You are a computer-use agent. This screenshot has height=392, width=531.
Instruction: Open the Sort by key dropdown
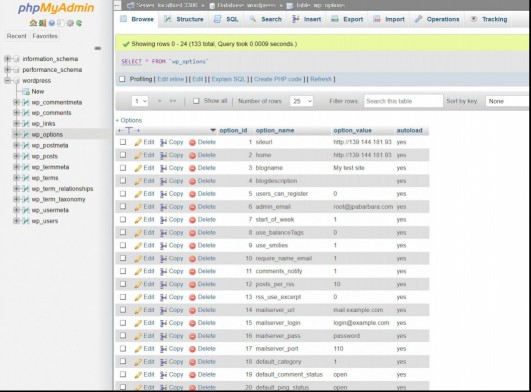tap(508, 101)
